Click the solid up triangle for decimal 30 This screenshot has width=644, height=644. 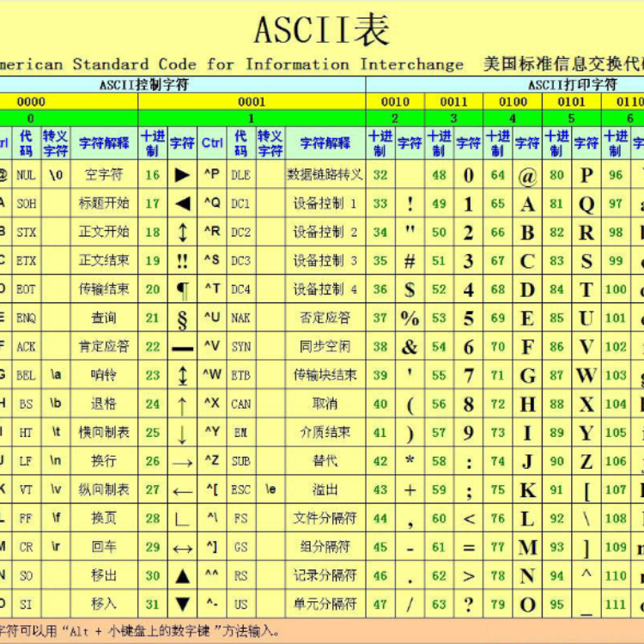[182, 576]
